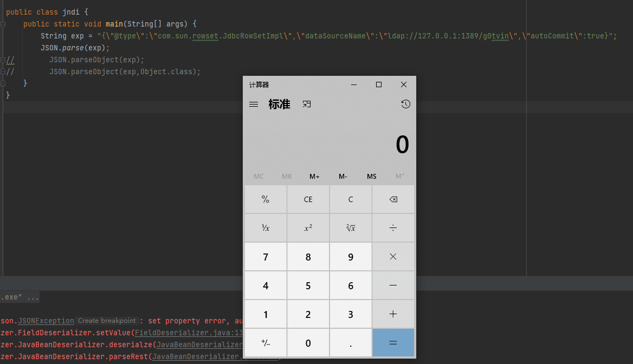This screenshot has width=633, height=364.
Task: Click the Create breakpoint hint in console
Action: (x=107, y=321)
